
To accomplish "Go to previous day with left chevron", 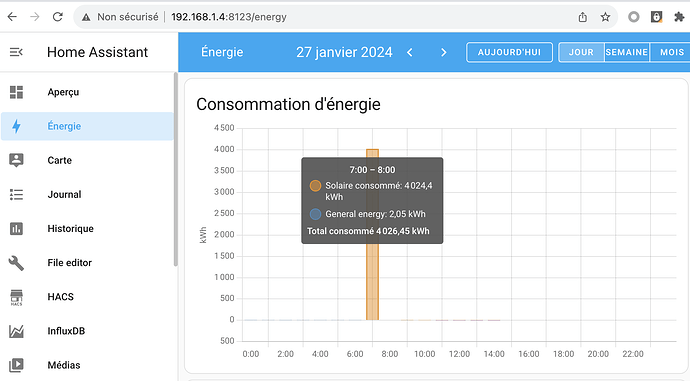I will [x=410, y=52].
